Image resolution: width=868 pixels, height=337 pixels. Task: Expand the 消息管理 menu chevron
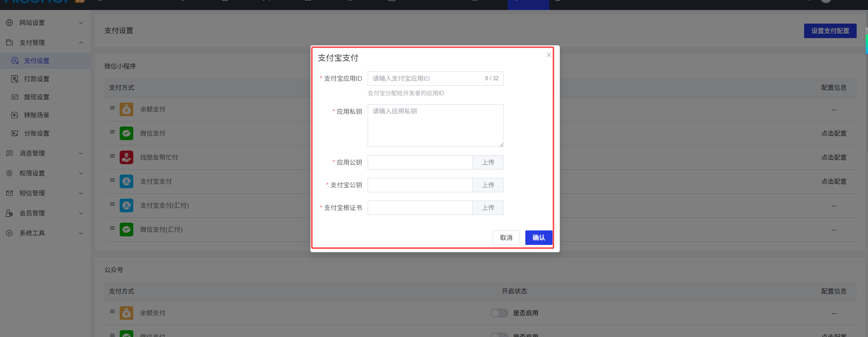[x=81, y=153]
